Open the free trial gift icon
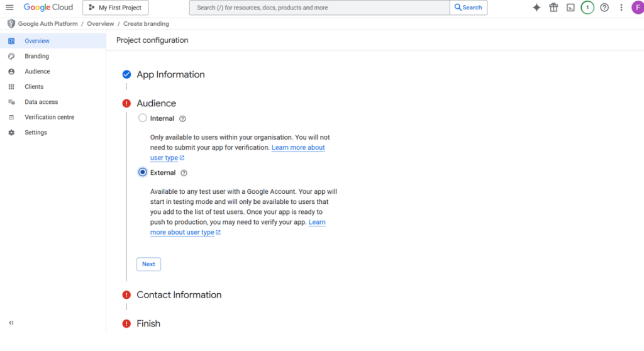This screenshot has width=644, height=351. pyautogui.click(x=553, y=8)
